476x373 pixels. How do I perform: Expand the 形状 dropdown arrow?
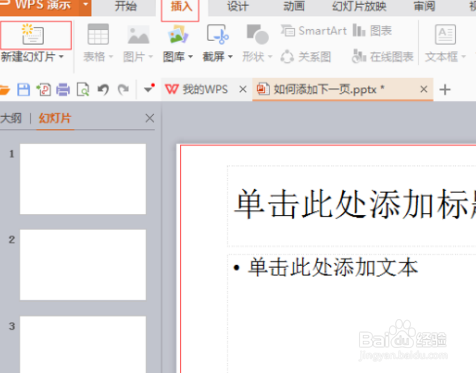(270, 57)
